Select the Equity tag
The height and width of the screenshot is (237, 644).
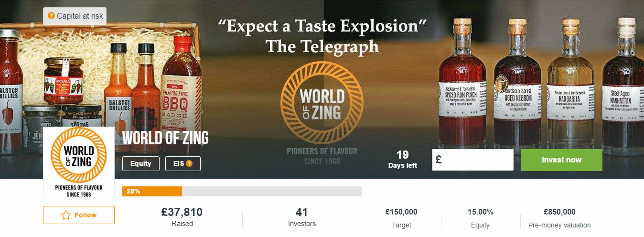[x=141, y=163]
